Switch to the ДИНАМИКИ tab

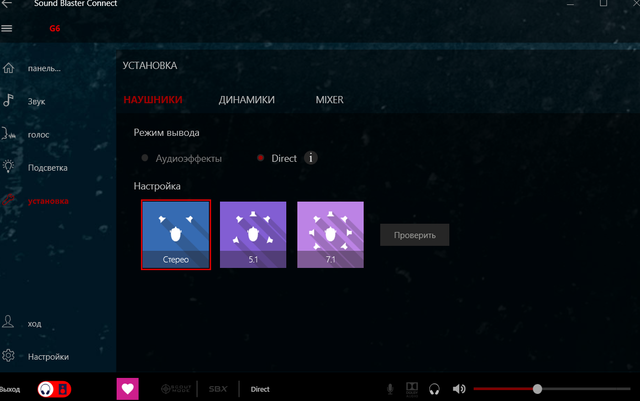click(247, 100)
